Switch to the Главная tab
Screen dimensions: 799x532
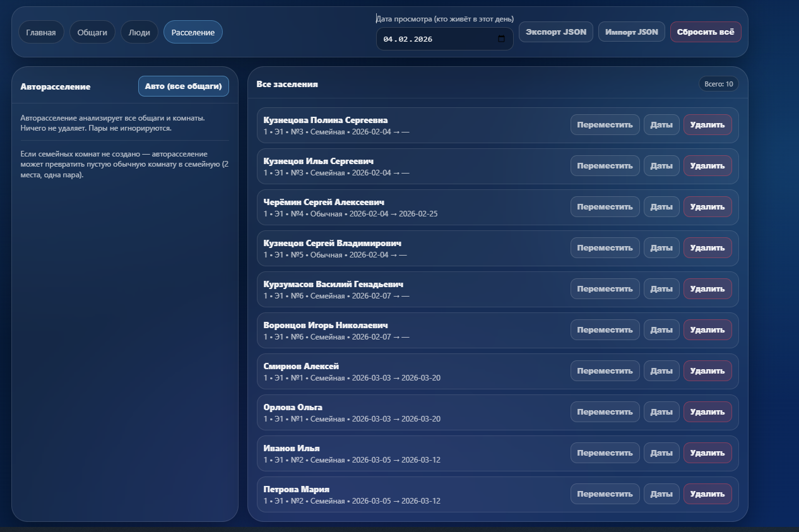(x=41, y=32)
